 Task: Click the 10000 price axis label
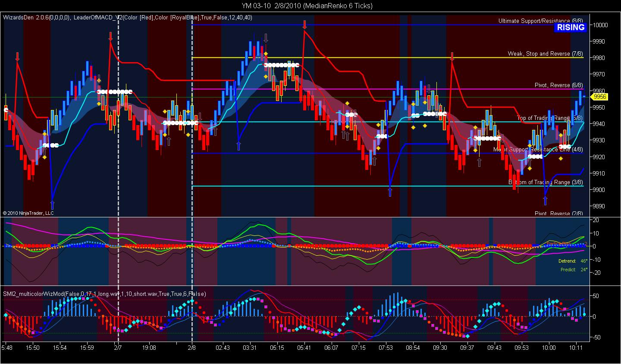tap(600, 25)
